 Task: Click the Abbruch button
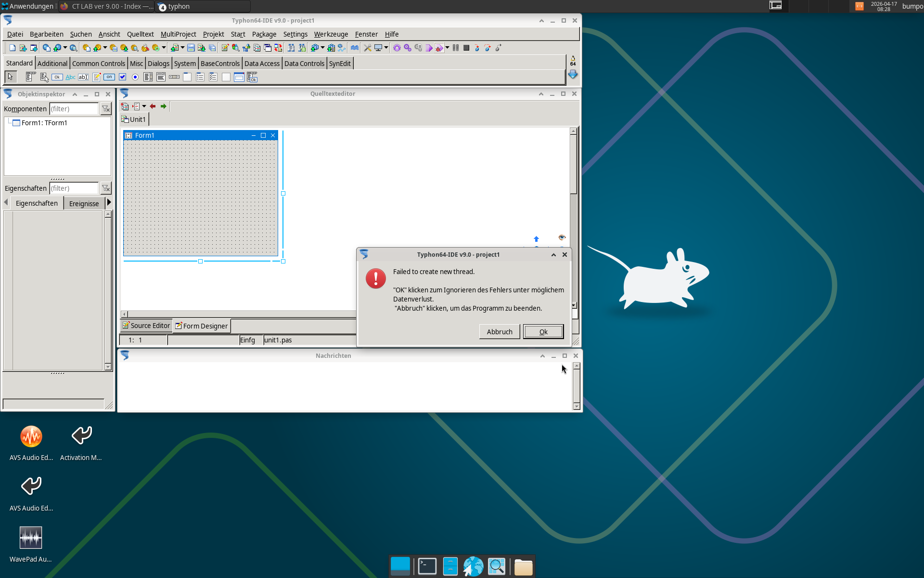click(499, 332)
